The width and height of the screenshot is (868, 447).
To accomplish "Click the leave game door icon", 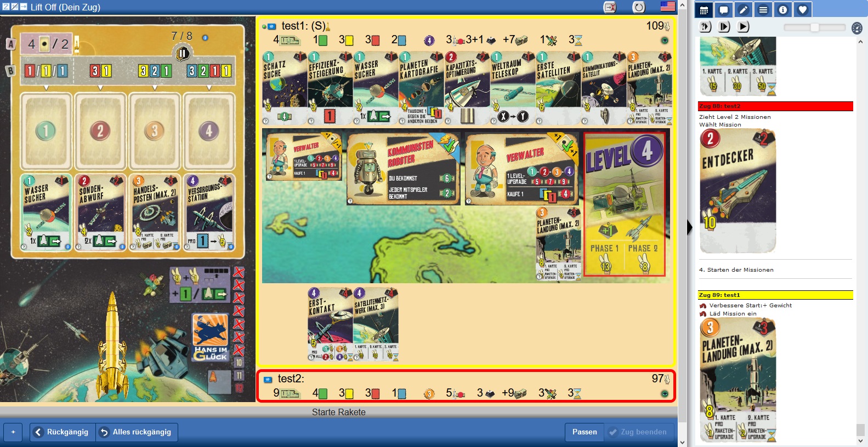I will click(610, 7).
